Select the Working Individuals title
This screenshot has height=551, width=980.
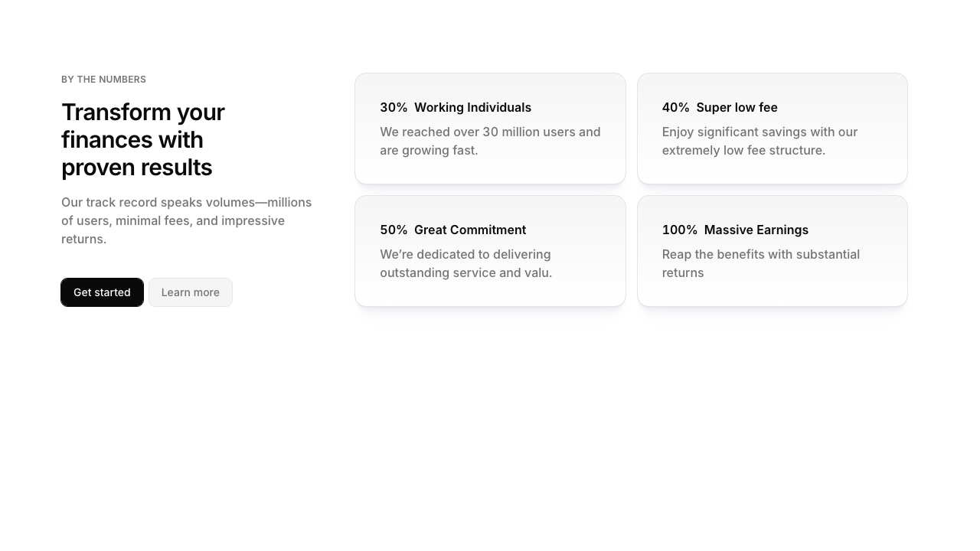click(472, 108)
